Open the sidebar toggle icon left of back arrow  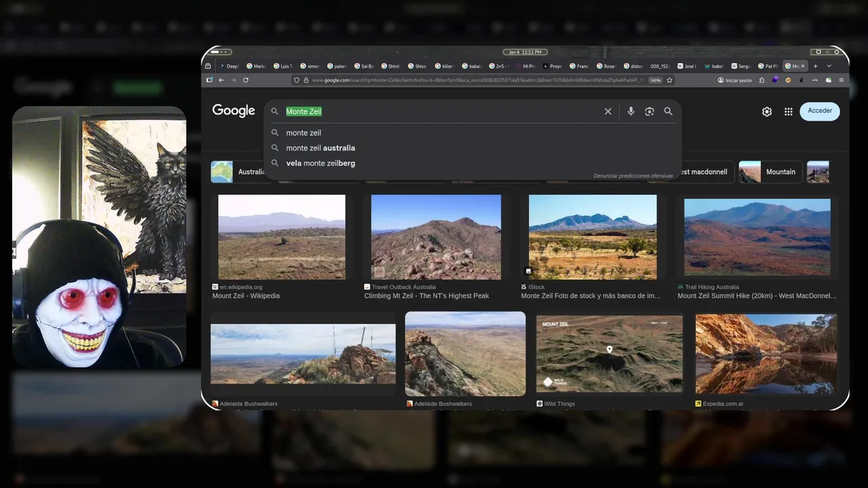point(209,80)
